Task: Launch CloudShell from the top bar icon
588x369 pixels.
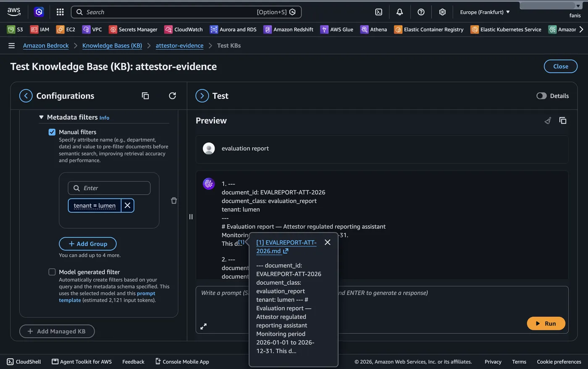Action: (x=378, y=12)
